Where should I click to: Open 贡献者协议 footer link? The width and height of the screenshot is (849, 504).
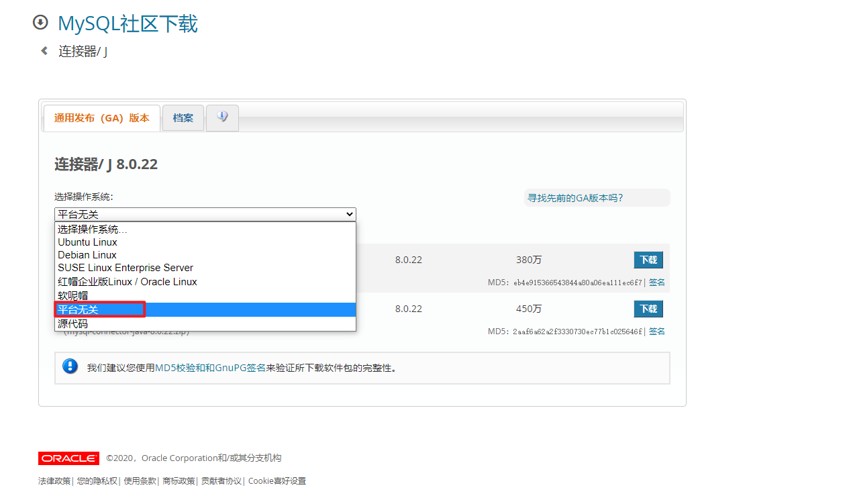coord(221,481)
